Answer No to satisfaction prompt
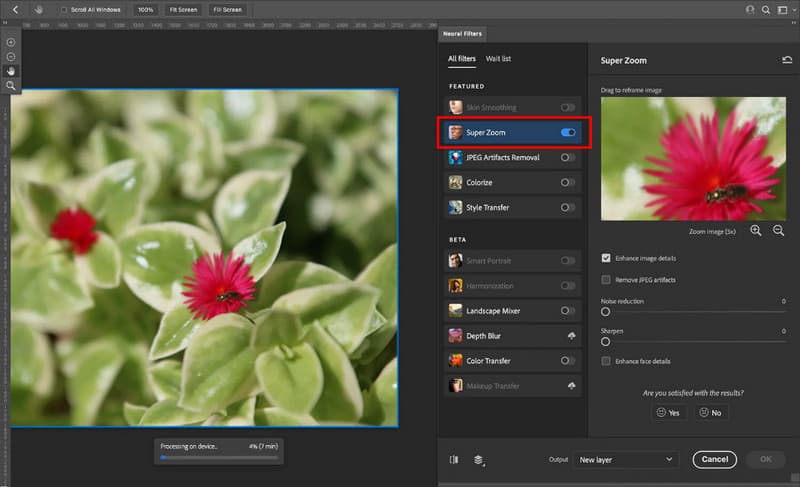The image size is (800, 487). tap(710, 413)
